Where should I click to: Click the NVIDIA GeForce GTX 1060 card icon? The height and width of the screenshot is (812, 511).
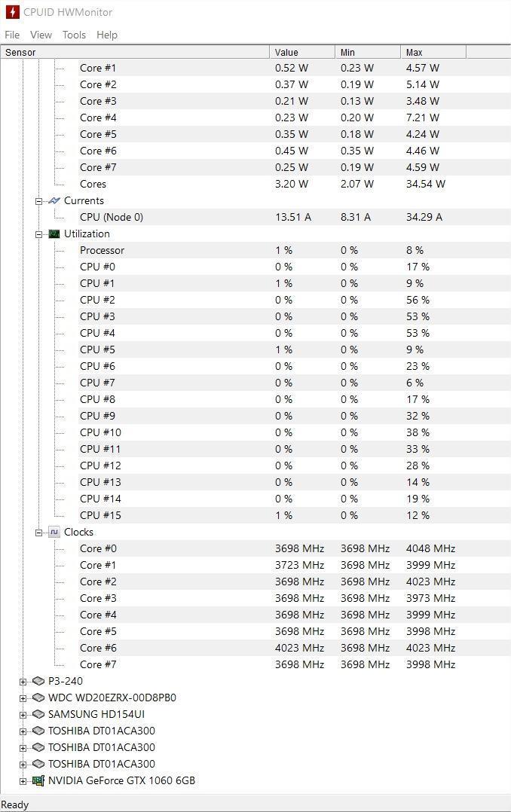pos(38,780)
